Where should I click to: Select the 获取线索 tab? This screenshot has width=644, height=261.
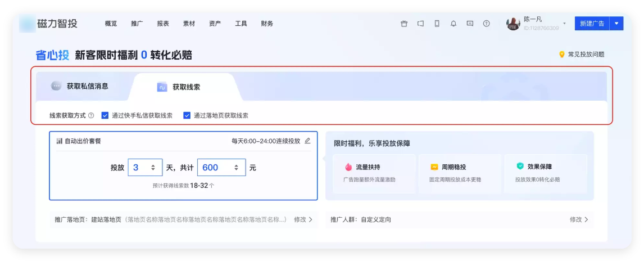(x=186, y=87)
